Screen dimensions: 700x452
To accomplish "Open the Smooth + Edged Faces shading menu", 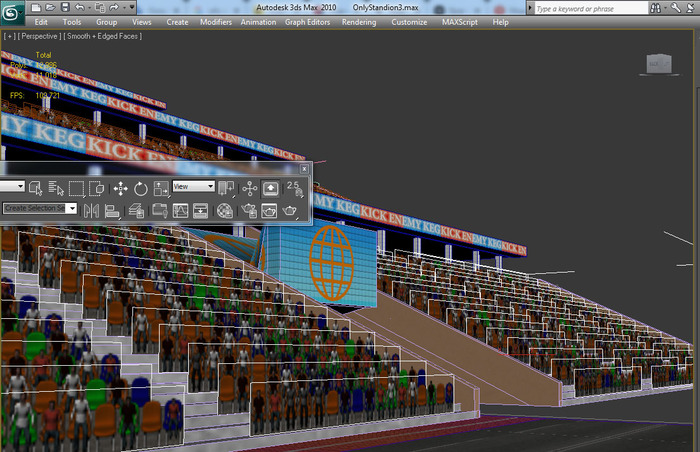I will click(x=103, y=36).
